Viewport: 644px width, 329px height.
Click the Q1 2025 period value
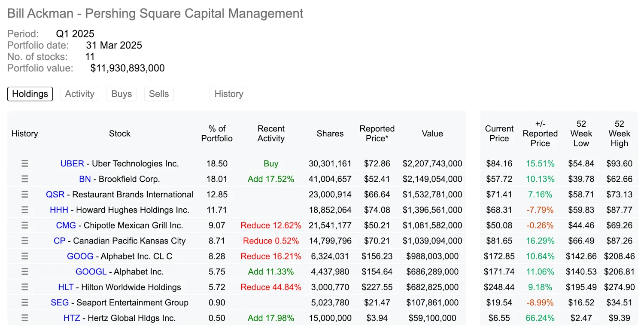point(75,34)
